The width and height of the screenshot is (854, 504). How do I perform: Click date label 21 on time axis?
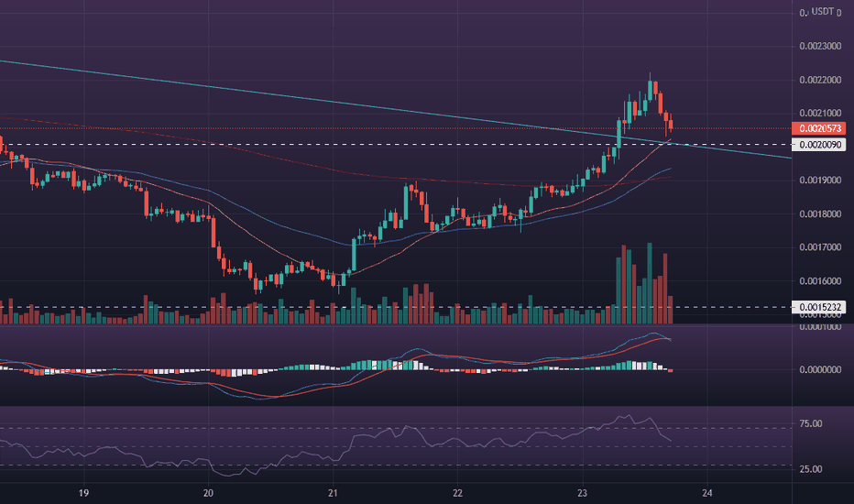tap(333, 493)
